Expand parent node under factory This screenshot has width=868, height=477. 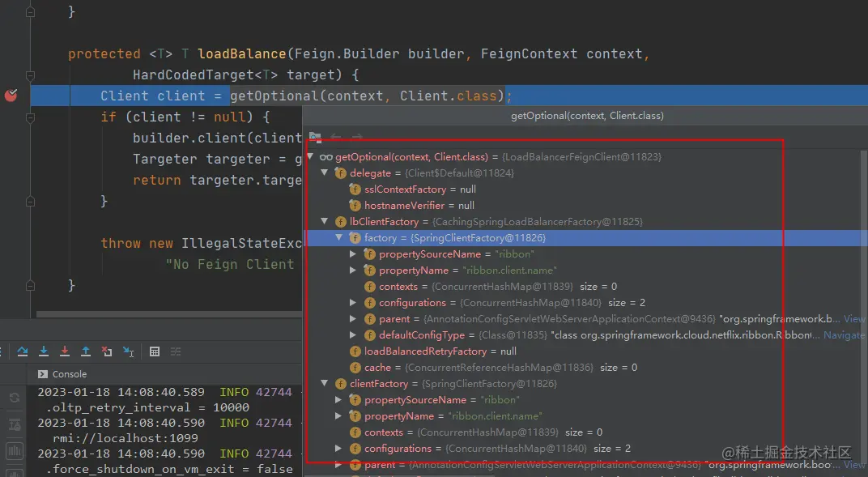pos(353,319)
